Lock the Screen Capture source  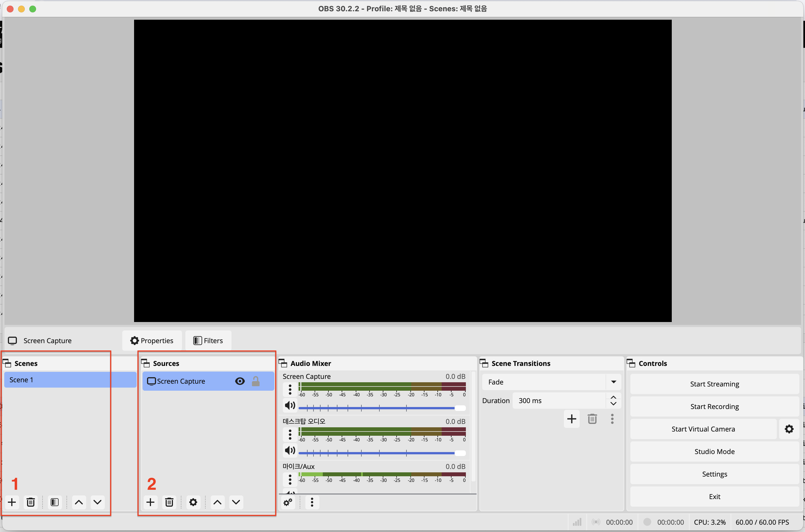[256, 381]
